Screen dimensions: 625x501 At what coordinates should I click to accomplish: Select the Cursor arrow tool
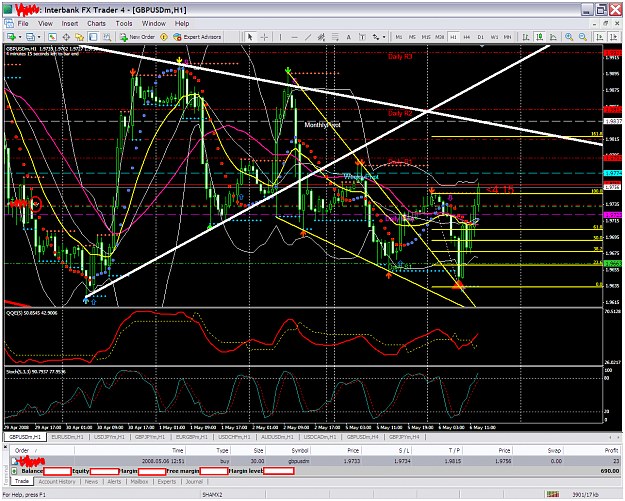click(x=250, y=37)
